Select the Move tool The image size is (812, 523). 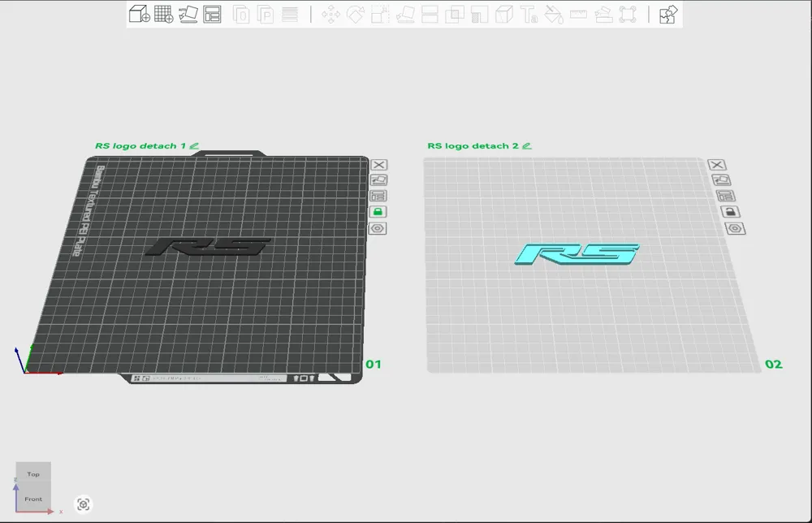pos(331,15)
